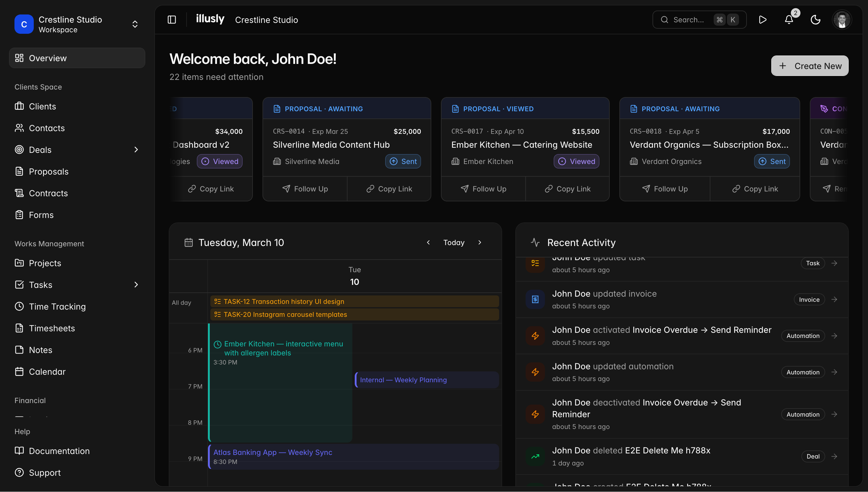The image size is (868, 492).
Task: Click the Today button in calendar
Action: click(454, 242)
